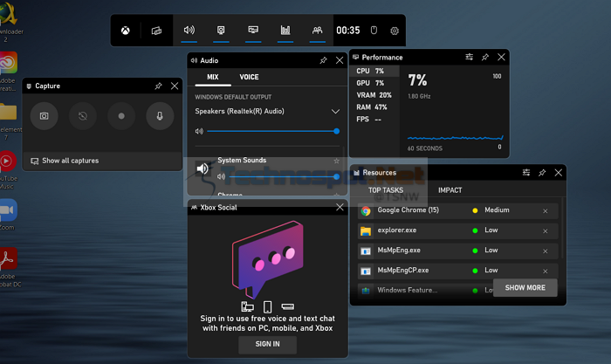Sort by the TOP TASKS column in Resources
Viewport: 611px width, 364px height.
click(x=386, y=190)
